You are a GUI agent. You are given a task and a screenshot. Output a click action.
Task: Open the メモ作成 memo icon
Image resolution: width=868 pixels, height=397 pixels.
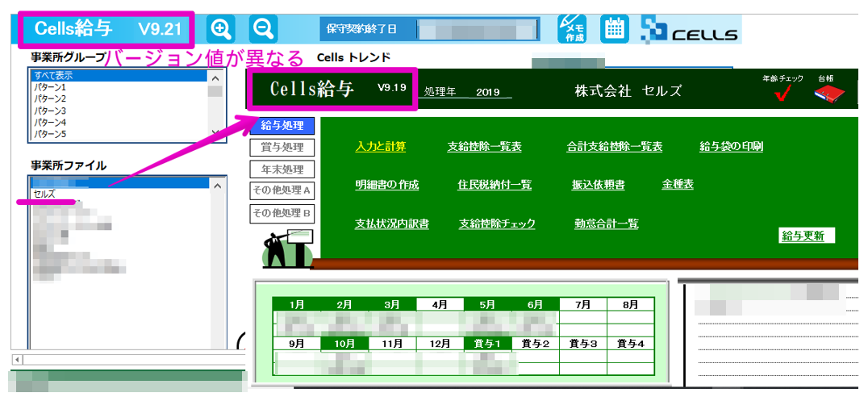pos(572,29)
